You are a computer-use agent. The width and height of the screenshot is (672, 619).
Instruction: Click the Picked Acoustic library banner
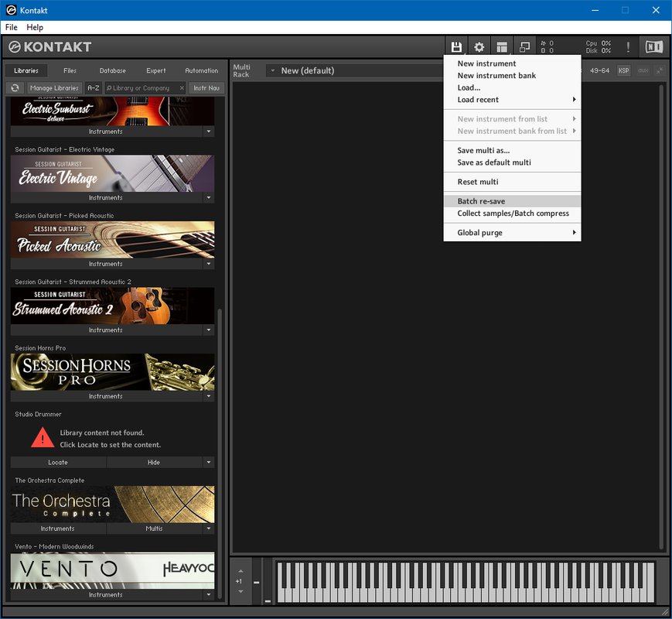tap(112, 239)
